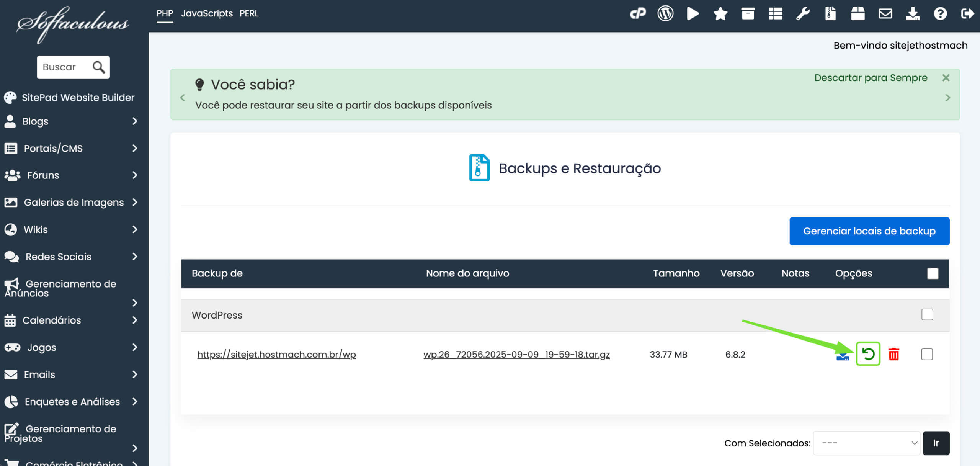Open the WordPress manager icon
Viewport: 980px width, 466px height.
click(665, 14)
